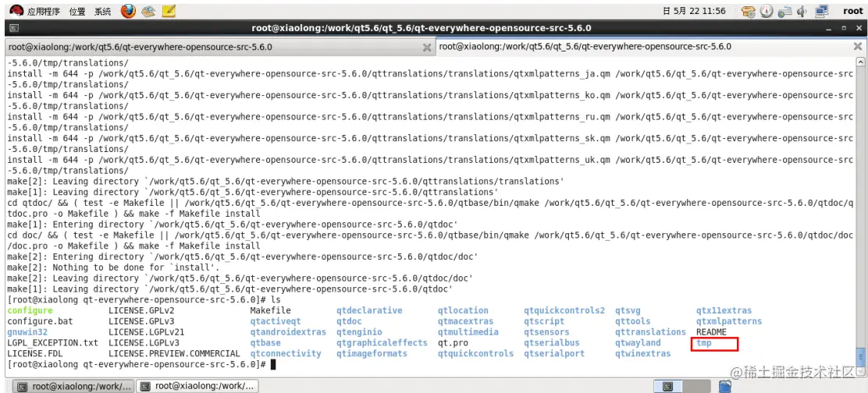Click LICENSE.LGPLv21 file name
868x393 pixels.
pyautogui.click(x=146, y=332)
